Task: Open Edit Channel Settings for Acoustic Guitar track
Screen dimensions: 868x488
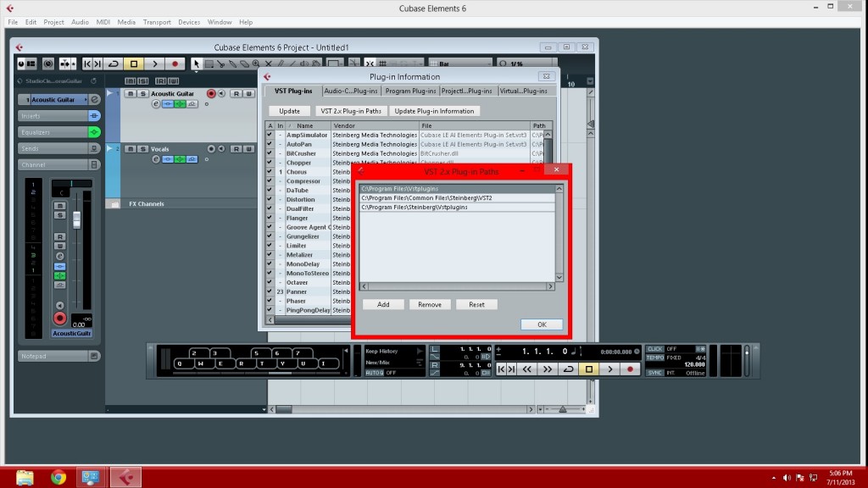Action: click(x=156, y=104)
